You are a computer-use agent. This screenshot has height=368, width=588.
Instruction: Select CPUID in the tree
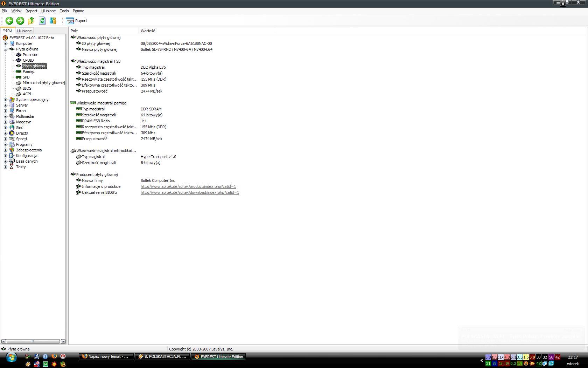28,60
